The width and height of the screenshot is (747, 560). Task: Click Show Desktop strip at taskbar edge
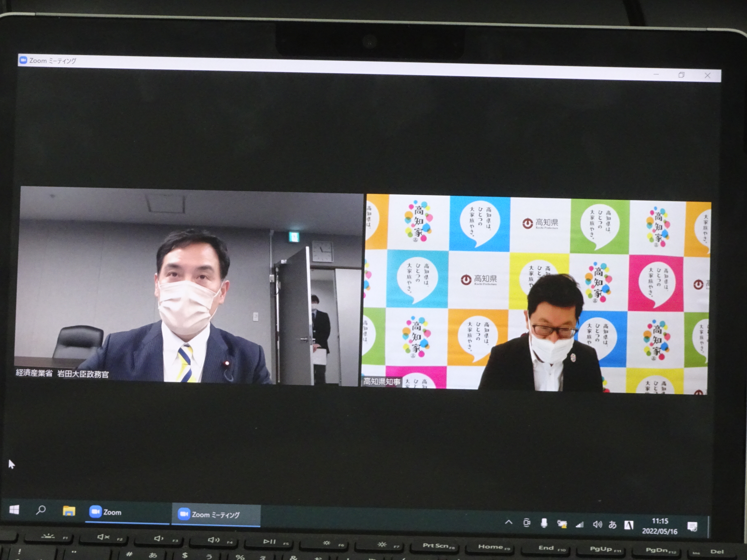point(708,527)
